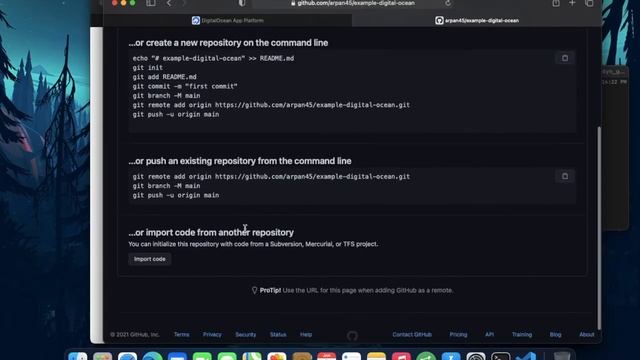The height and width of the screenshot is (360, 640).
Task: Click git remote add origin in the push existing section
Action: tap(271, 176)
